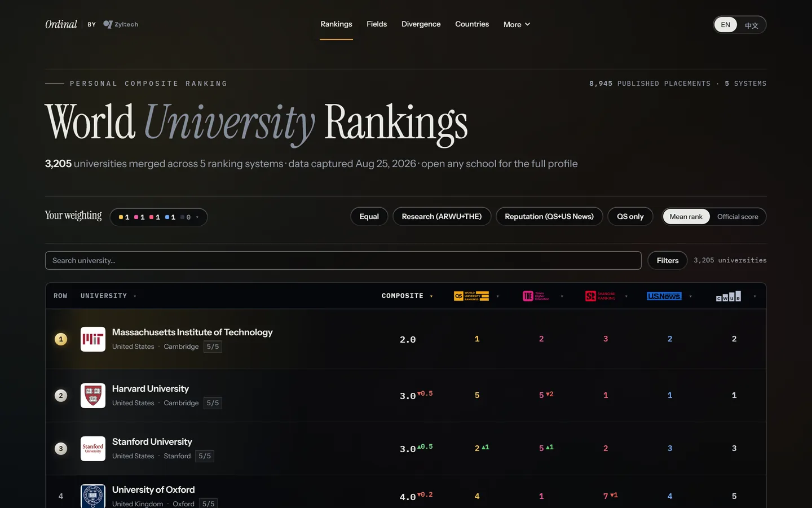Expand the More navigation menu
This screenshot has width=812, height=508.
point(517,24)
